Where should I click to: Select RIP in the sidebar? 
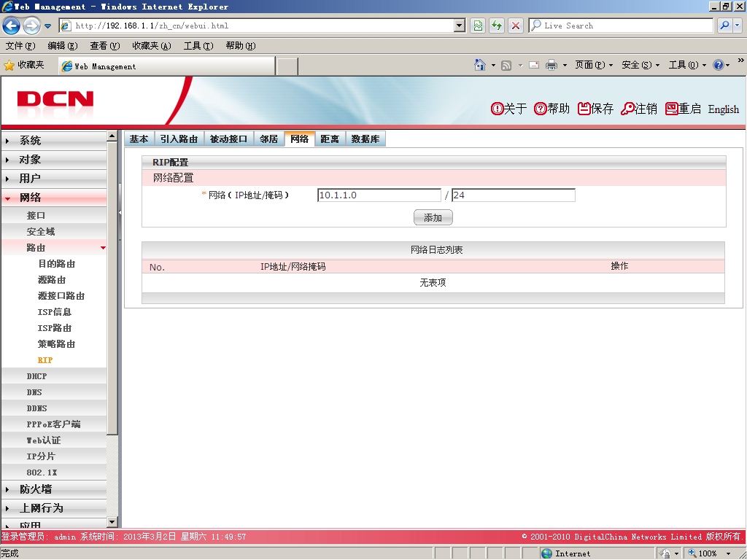click(x=44, y=360)
